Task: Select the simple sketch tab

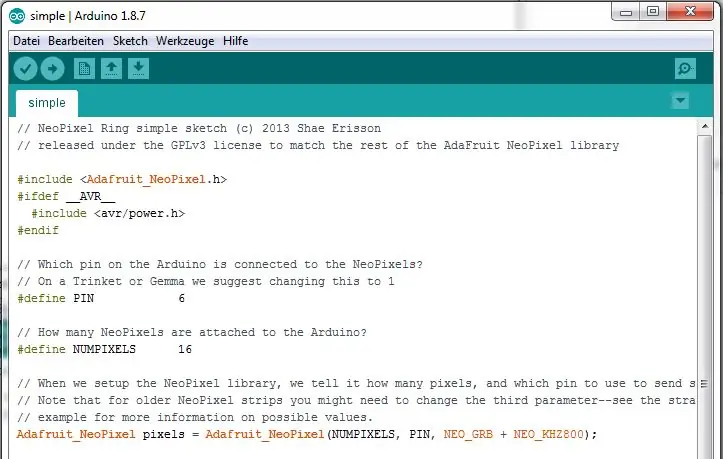Action: pyautogui.click(x=47, y=103)
